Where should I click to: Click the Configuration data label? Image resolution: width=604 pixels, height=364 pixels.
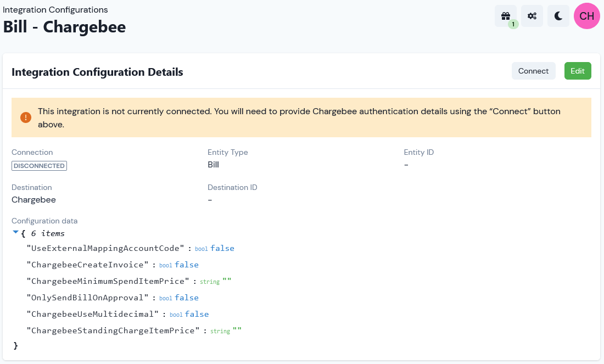pos(44,221)
